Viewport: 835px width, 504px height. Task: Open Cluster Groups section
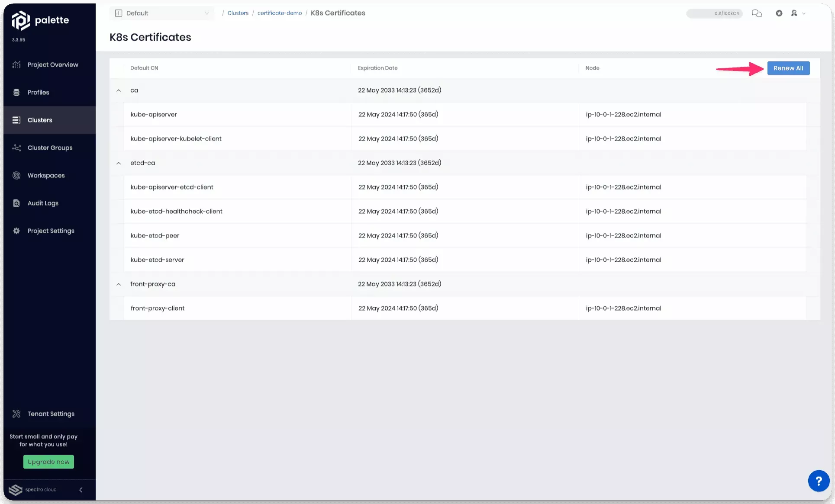tap(50, 147)
